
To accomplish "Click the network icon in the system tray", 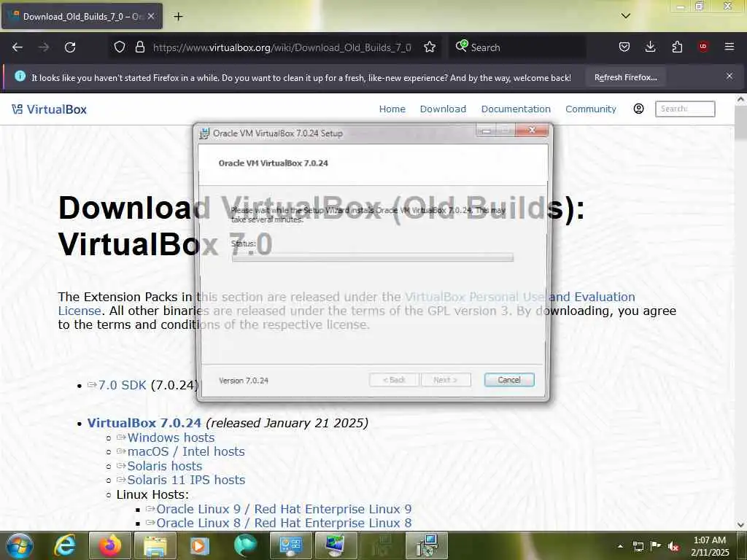I will 638,546.
